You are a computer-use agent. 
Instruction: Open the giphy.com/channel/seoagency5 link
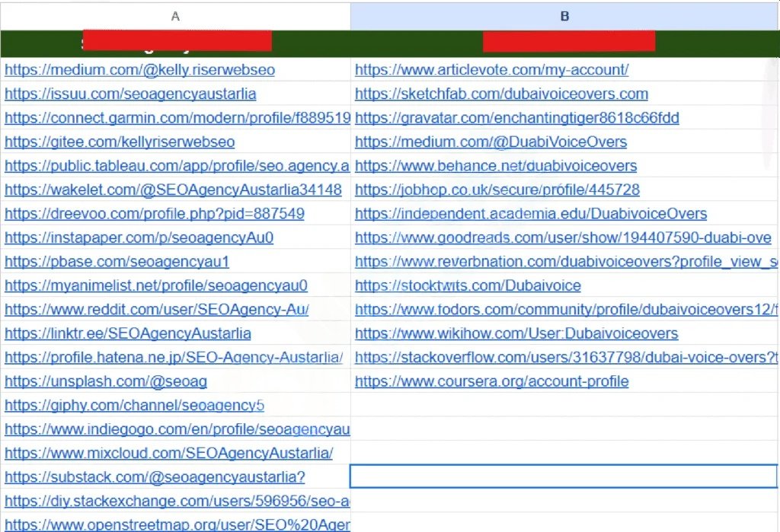click(x=134, y=405)
